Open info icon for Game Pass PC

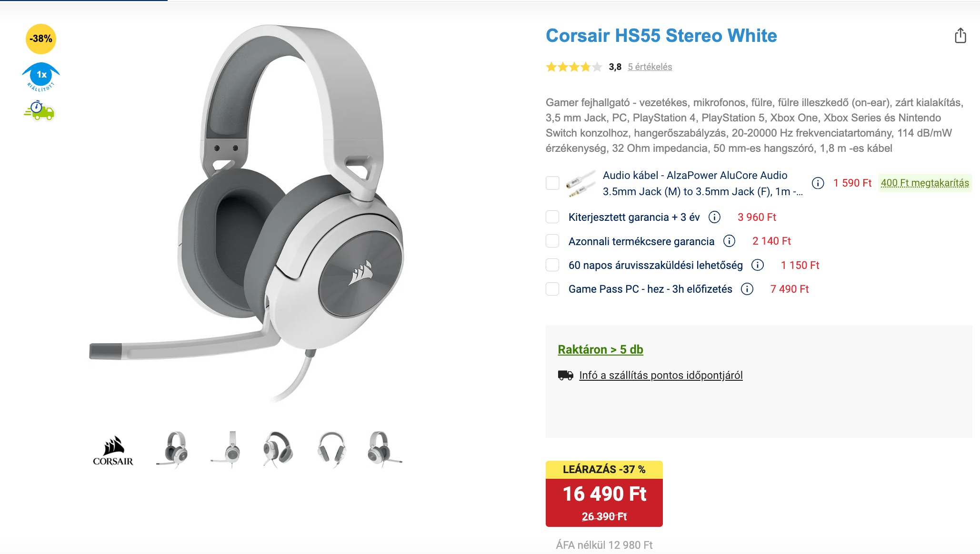pos(747,289)
